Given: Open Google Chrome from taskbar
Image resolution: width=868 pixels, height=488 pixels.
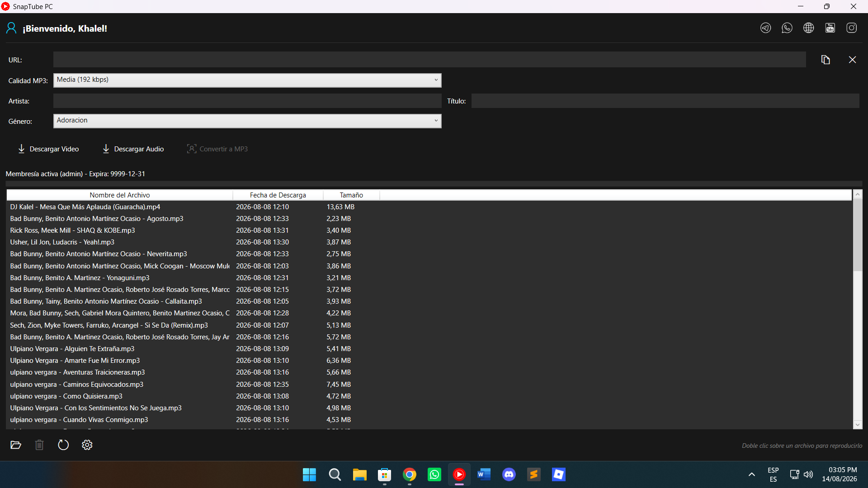Looking at the screenshot, I should (410, 474).
